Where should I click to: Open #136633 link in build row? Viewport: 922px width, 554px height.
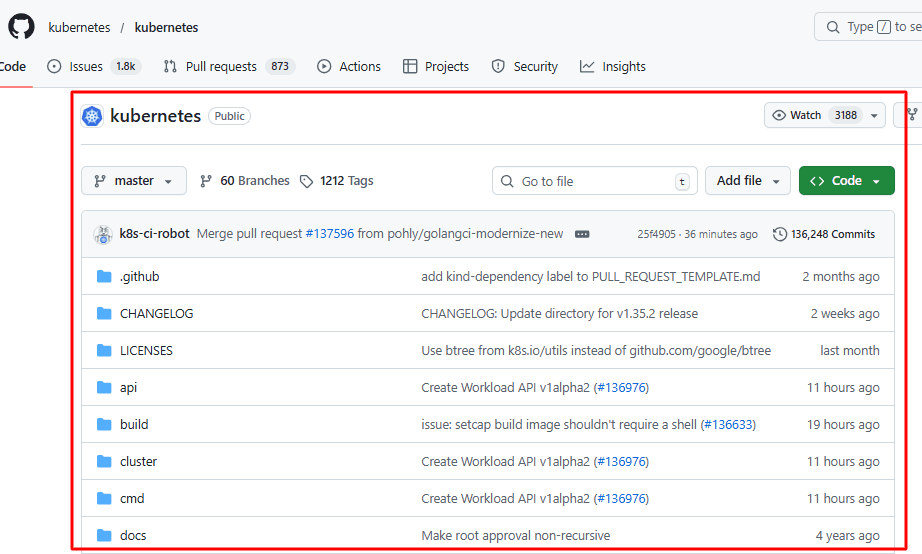coord(728,425)
